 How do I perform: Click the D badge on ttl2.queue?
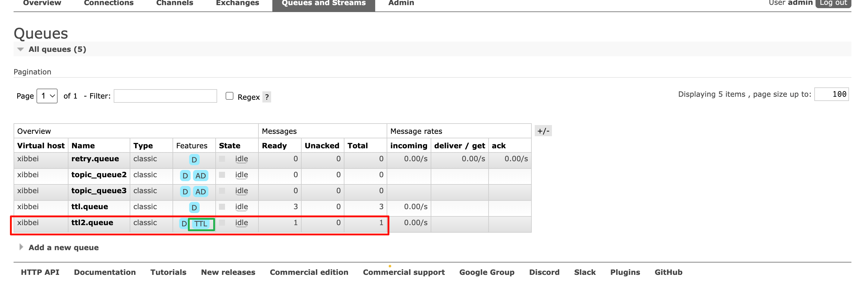click(184, 224)
